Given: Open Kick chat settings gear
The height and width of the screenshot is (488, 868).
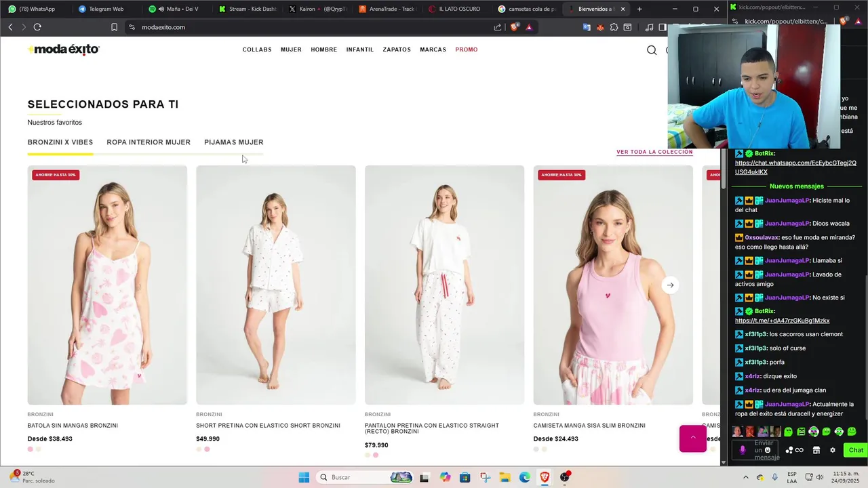Looking at the screenshot, I should coord(833,450).
